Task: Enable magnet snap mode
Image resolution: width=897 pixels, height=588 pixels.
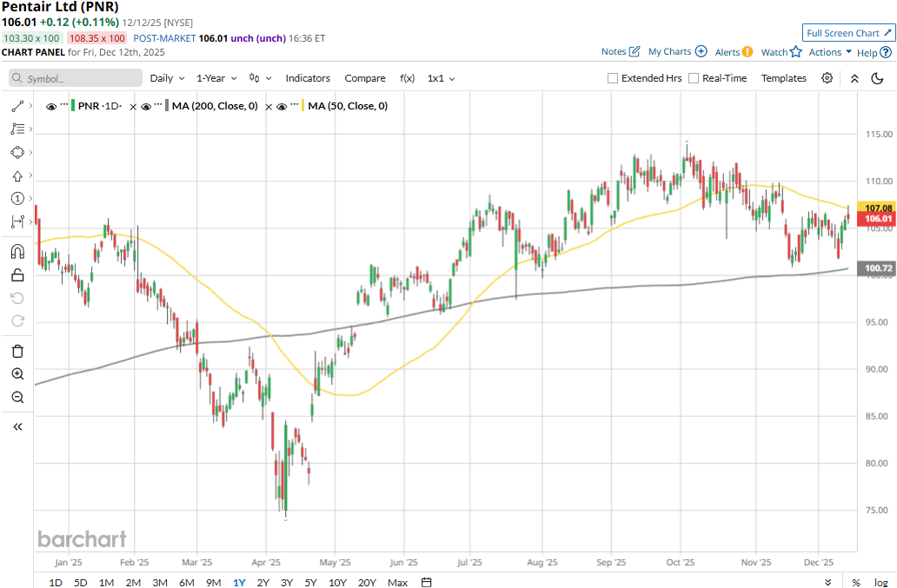Action: click(x=17, y=252)
